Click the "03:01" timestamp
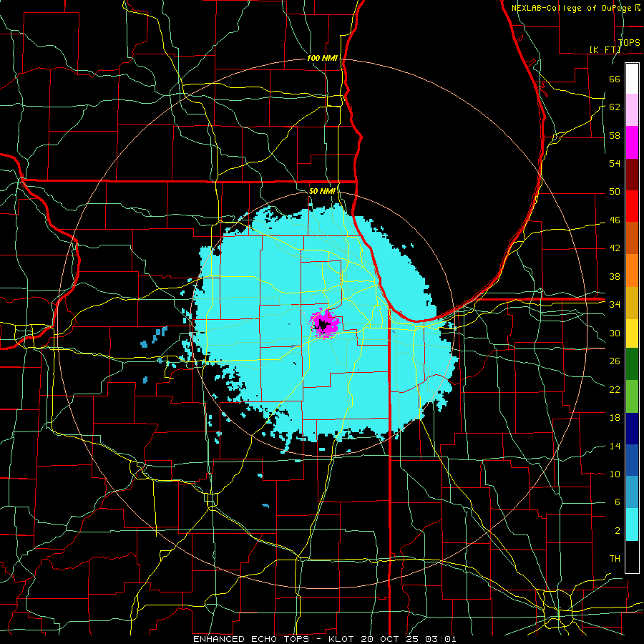Screen dimensions: 644x644 point(441,639)
